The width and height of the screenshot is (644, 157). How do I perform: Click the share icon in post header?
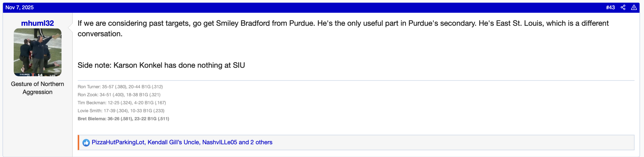pyautogui.click(x=623, y=7)
